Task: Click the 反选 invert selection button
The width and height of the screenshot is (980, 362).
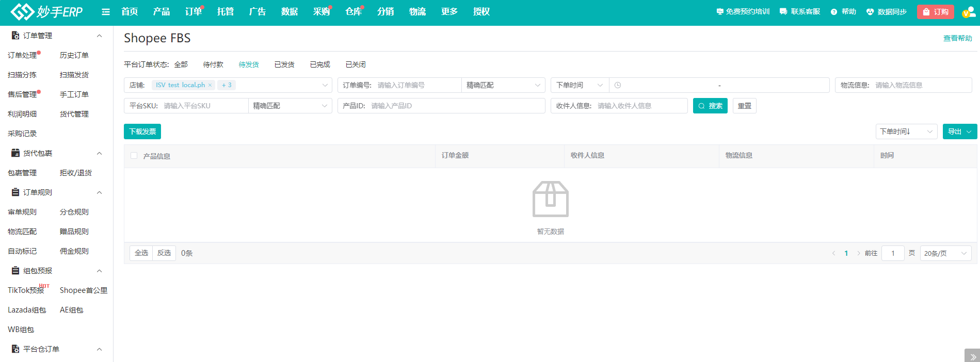Action: [164, 253]
